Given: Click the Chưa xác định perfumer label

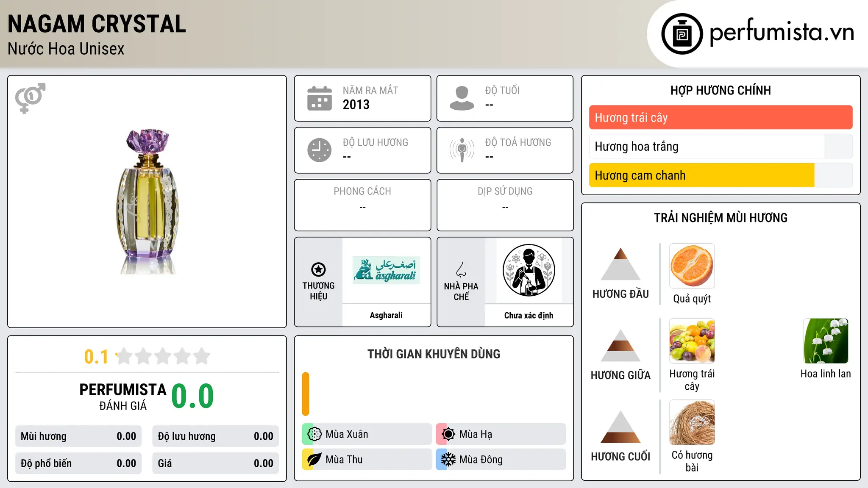Looking at the screenshot, I should pos(529,315).
